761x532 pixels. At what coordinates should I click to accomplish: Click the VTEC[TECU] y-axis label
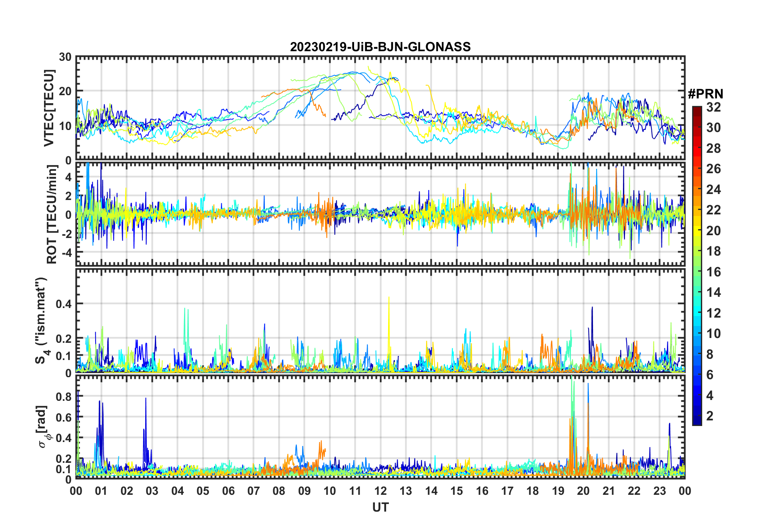tap(49, 108)
